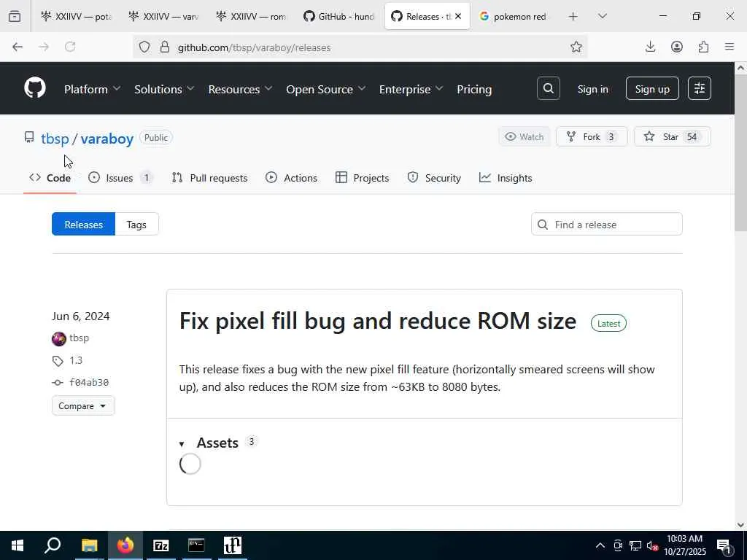Open File Explorer from the taskbar
The height and width of the screenshot is (560, 747).
point(89,545)
